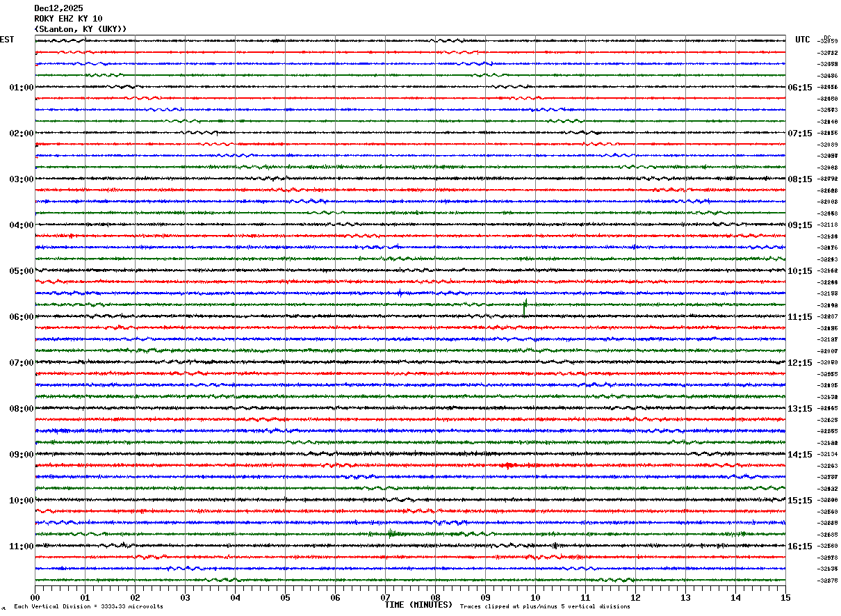The height and width of the screenshot is (616, 841).
Task: Select the 08:00 EST time label
Action: [x=22, y=409]
